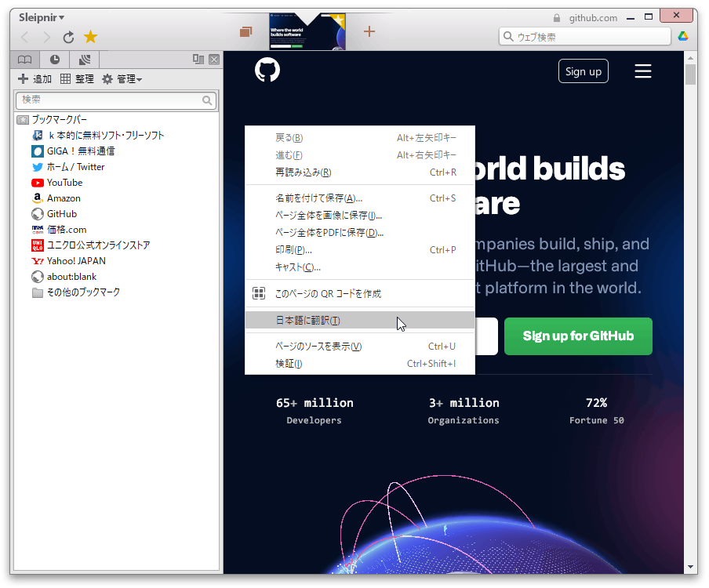The height and width of the screenshot is (588, 709).
Task: Choose 印刷(P)... in context menu
Action: (359, 249)
